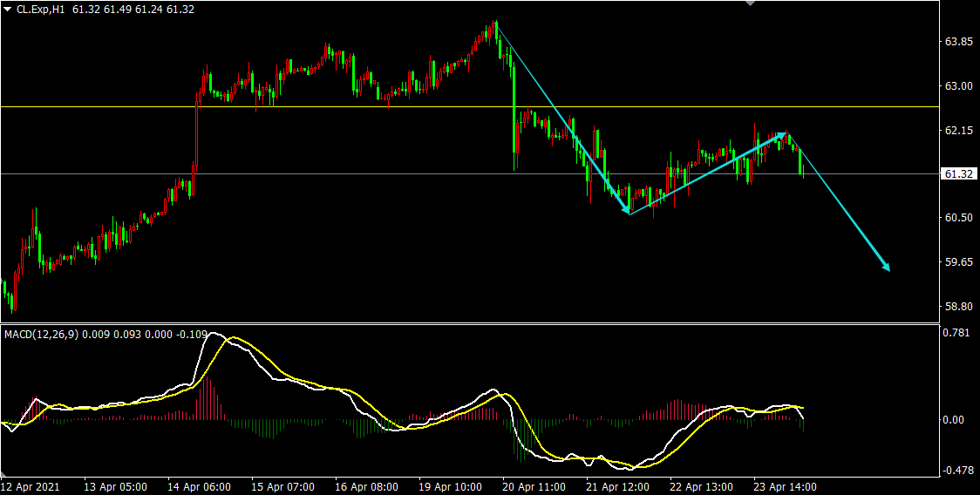Click the 58.80 price axis label
The image size is (980, 495).
[959, 307]
